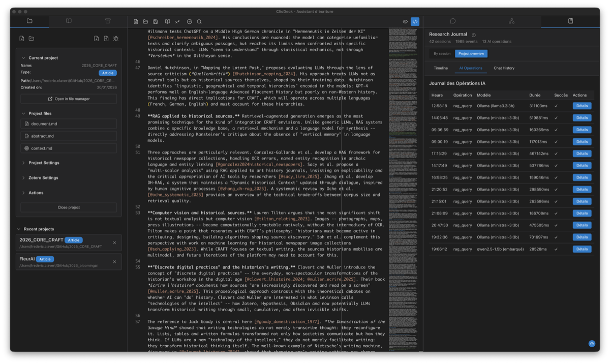Click the help icon at bottom right corner
Image resolution: width=610 pixels, height=364 pixels.
(x=592, y=344)
